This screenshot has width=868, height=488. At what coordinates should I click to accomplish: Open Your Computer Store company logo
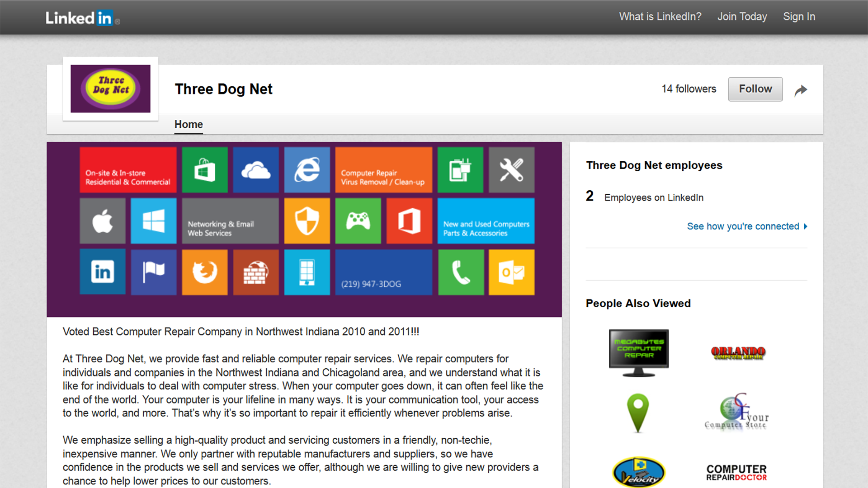point(737,412)
